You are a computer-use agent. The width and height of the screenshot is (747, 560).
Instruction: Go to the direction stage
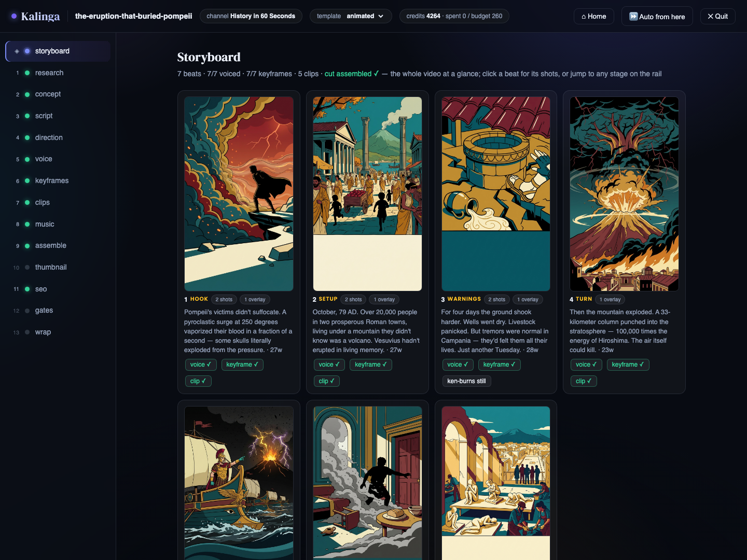pos(58,138)
